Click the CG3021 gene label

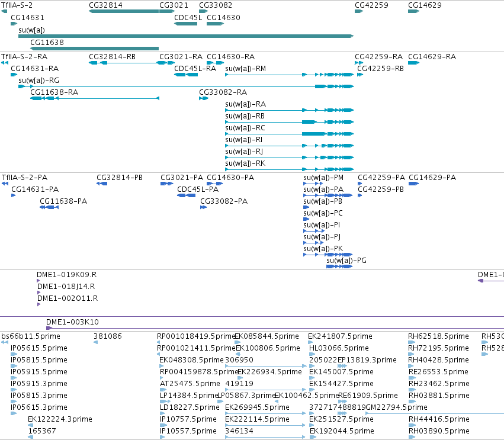coord(174,5)
